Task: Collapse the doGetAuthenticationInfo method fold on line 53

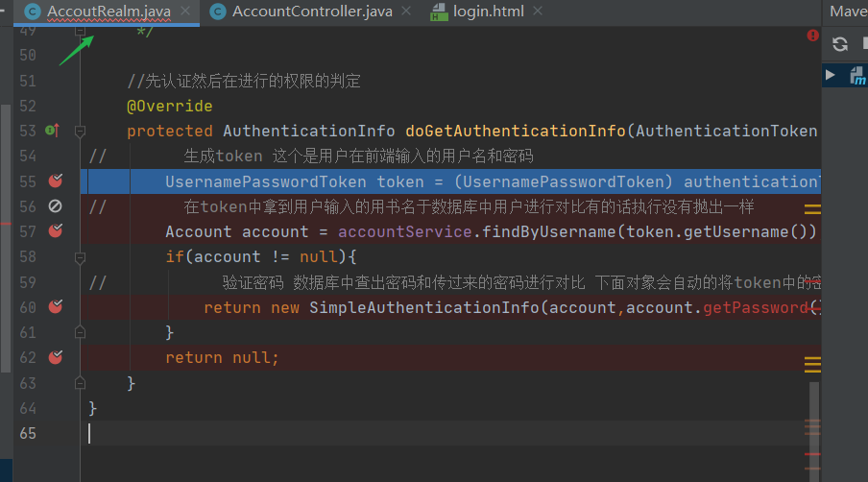Action: (x=80, y=132)
